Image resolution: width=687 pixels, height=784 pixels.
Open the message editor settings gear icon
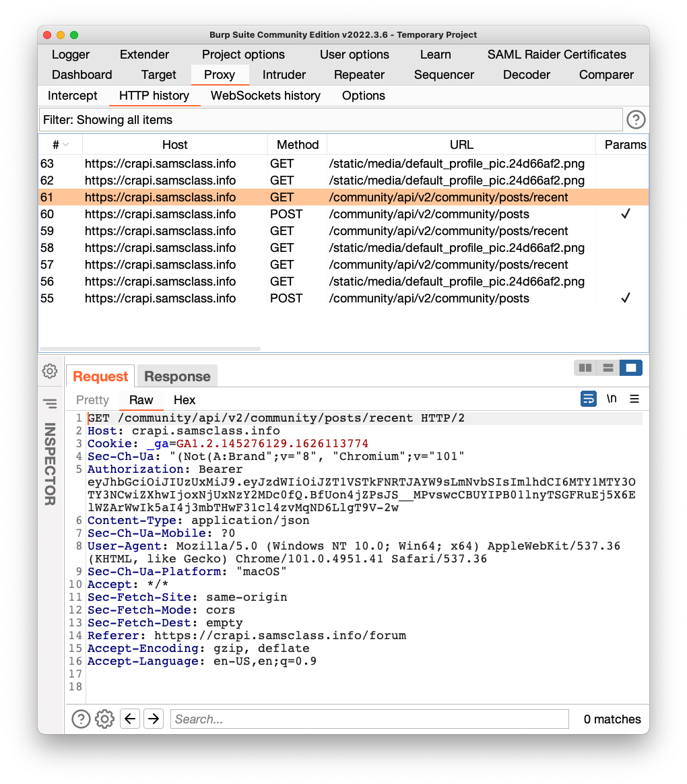click(49, 371)
